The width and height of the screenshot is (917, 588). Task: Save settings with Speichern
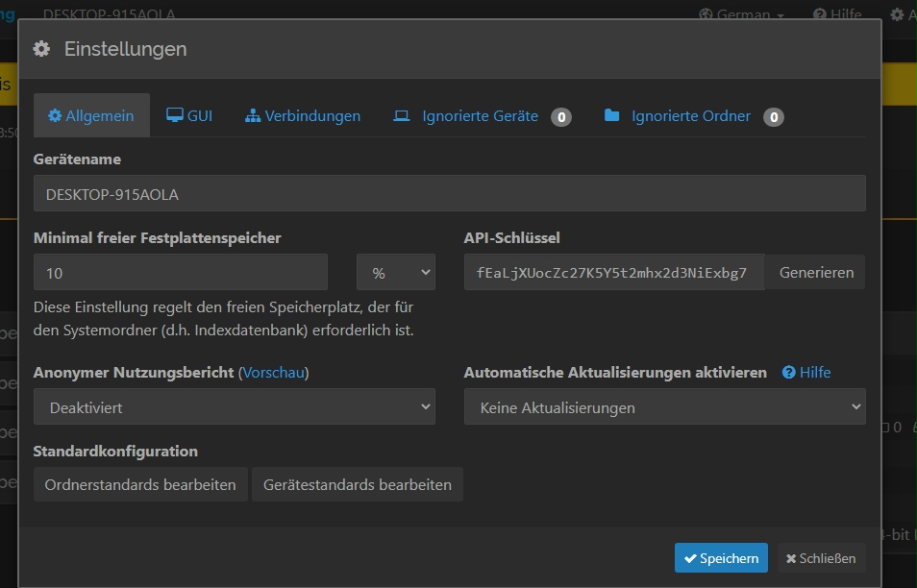point(721,558)
